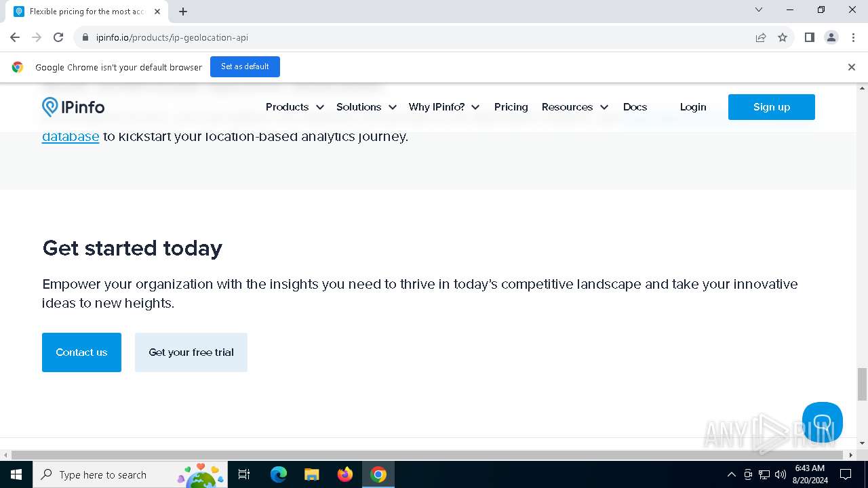Dismiss the default browser notification bar
This screenshot has height=488, width=868.
(852, 67)
